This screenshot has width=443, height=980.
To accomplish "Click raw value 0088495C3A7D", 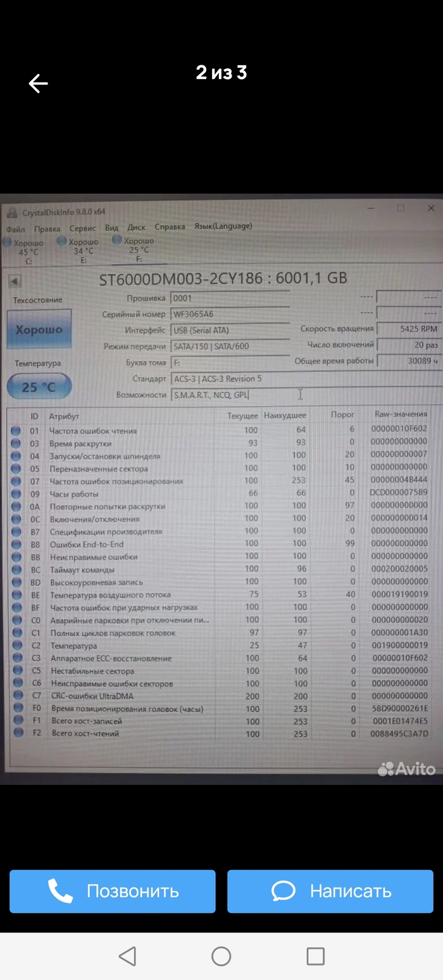I will (399, 734).
